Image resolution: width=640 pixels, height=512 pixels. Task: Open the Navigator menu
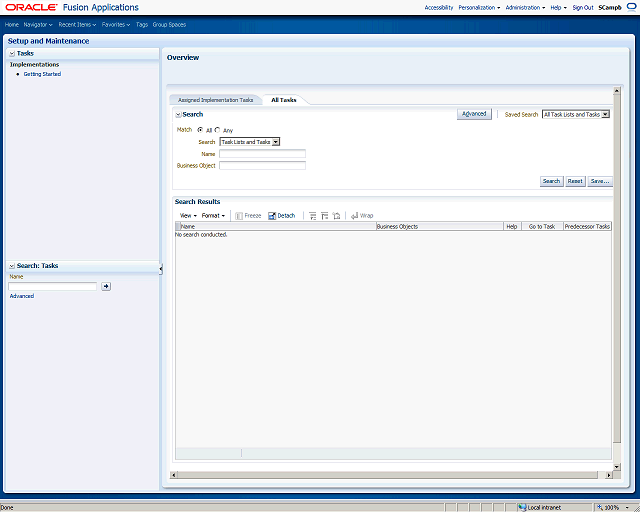[38, 24]
